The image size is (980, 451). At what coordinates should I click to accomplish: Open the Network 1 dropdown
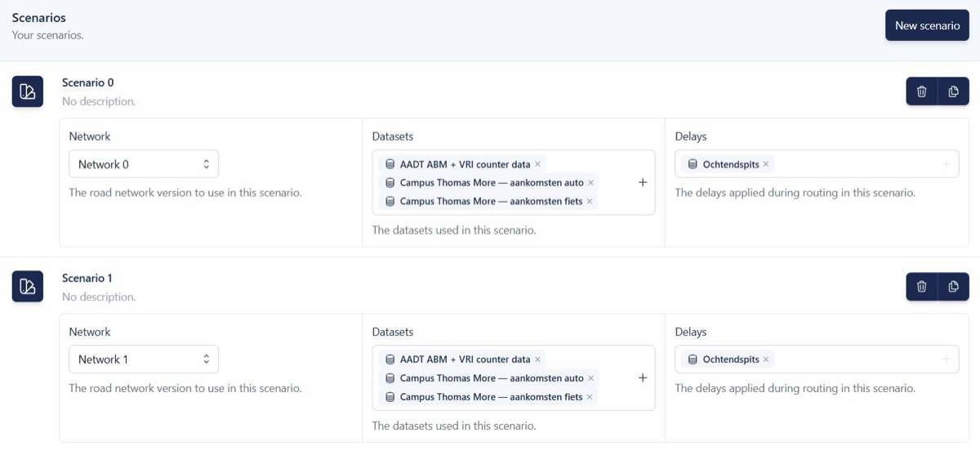point(144,359)
